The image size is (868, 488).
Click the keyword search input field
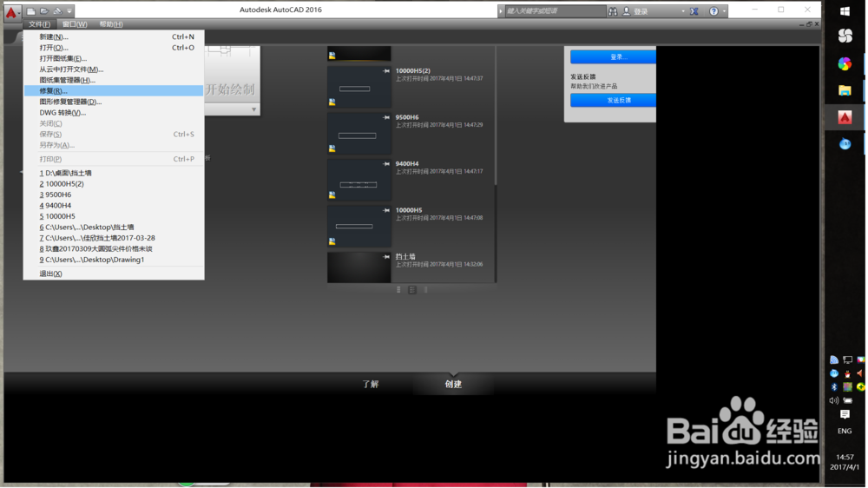click(x=555, y=11)
